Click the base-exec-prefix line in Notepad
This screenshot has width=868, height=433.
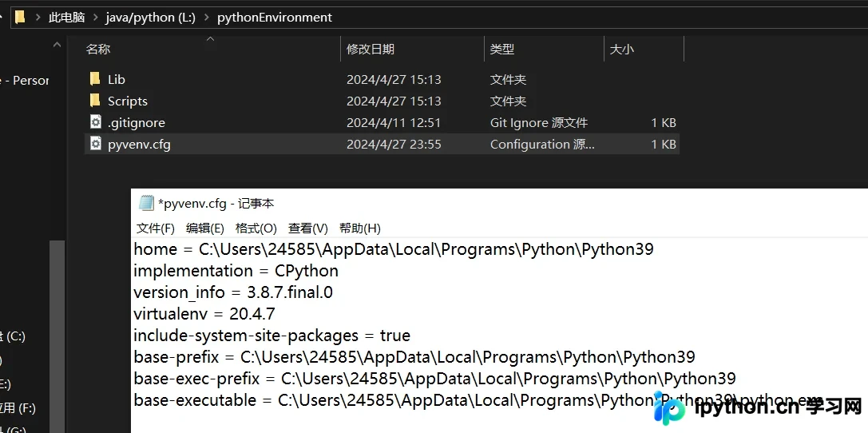pos(434,379)
